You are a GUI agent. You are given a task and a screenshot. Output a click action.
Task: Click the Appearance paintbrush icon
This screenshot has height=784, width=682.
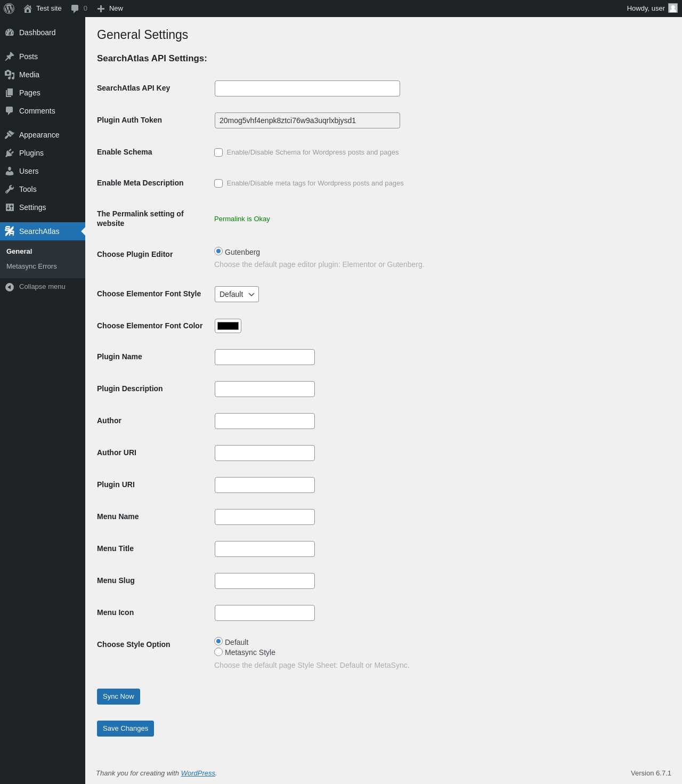[x=10, y=135]
